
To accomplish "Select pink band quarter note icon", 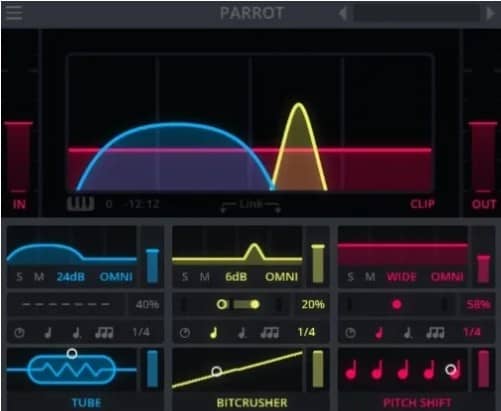I will [x=379, y=333].
